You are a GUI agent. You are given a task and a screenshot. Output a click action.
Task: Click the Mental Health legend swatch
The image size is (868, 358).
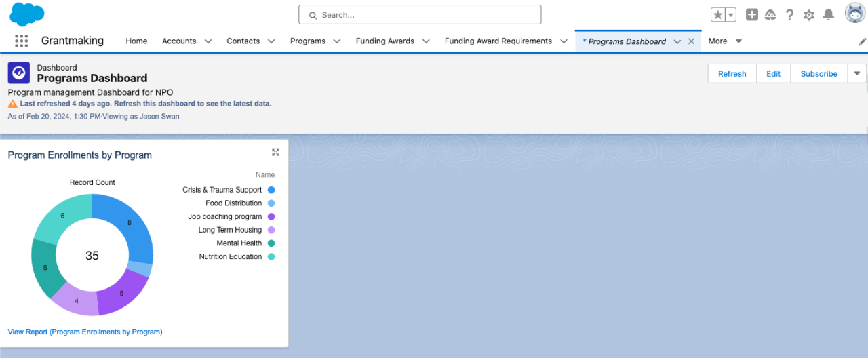(271, 243)
